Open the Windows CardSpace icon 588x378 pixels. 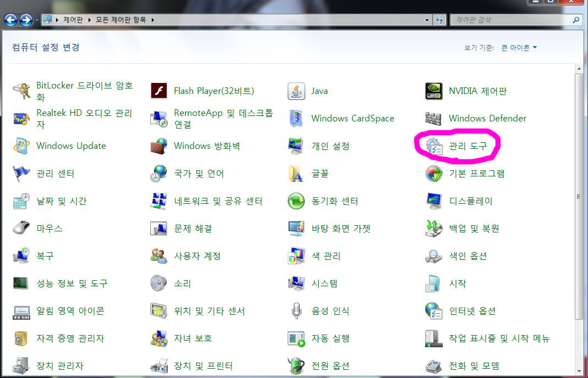coord(296,118)
